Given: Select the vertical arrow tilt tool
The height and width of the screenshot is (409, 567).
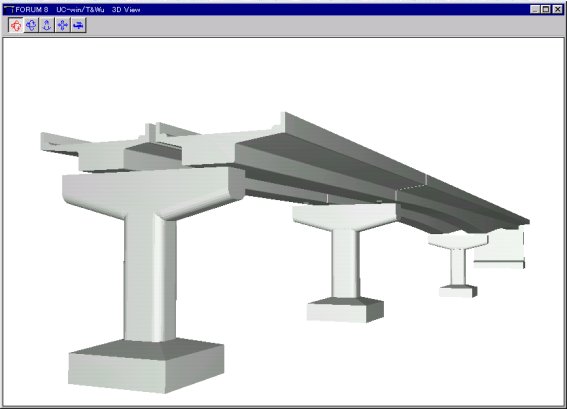Looking at the screenshot, I should (47, 25).
